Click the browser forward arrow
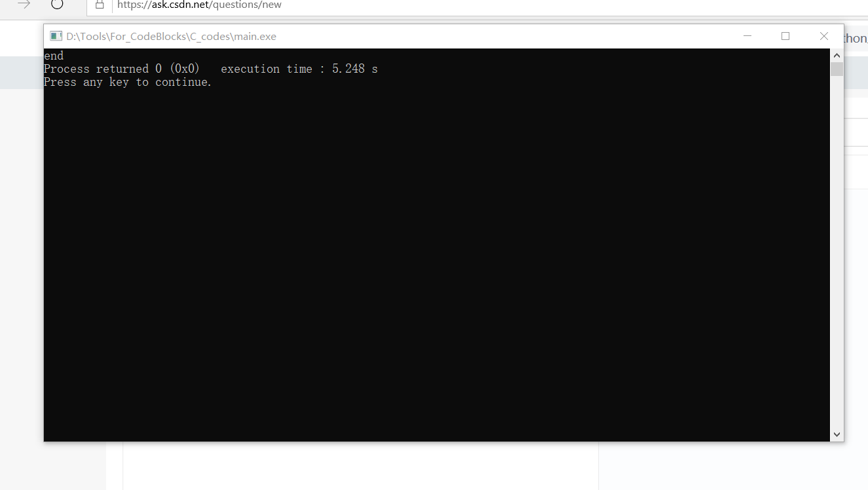The image size is (868, 490). tap(24, 4)
